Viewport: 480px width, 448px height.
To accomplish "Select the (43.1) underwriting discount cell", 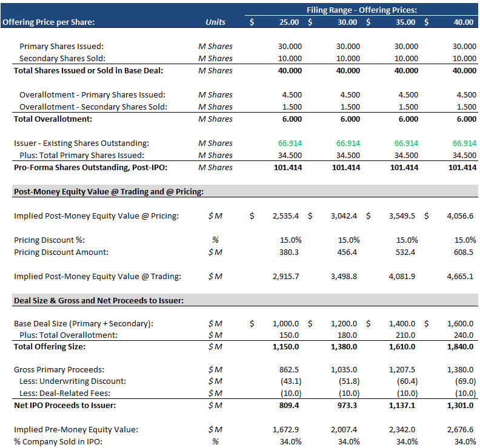I will 291,381.
